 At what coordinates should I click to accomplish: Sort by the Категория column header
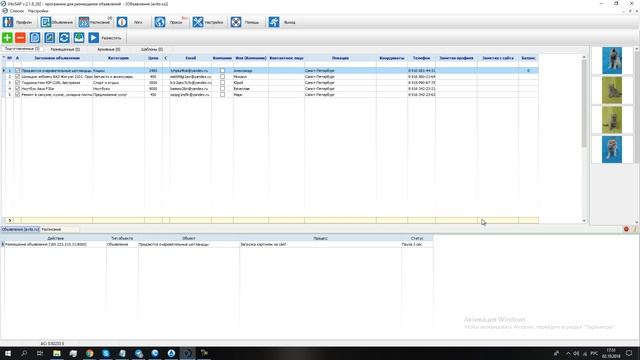point(118,58)
